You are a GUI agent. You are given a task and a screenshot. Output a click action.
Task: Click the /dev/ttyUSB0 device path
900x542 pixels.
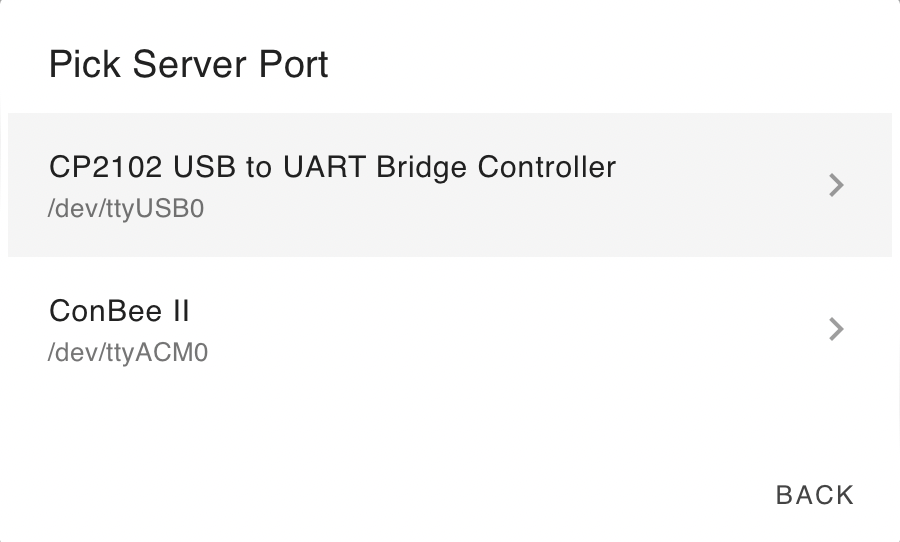[x=126, y=209]
